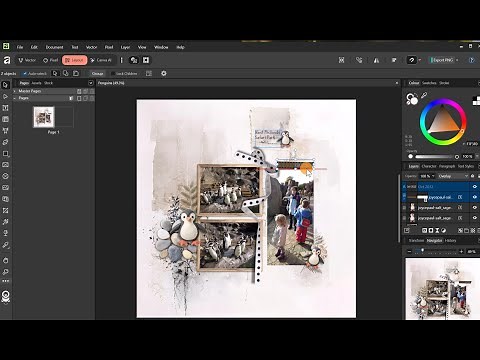
Task: Click the active Layout studio button
Action: click(x=74, y=60)
